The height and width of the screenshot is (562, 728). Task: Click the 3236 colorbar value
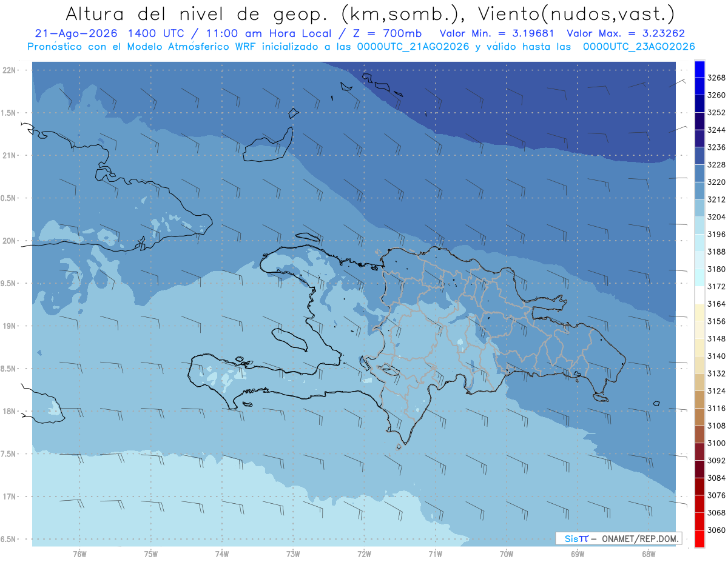click(x=716, y=147)
